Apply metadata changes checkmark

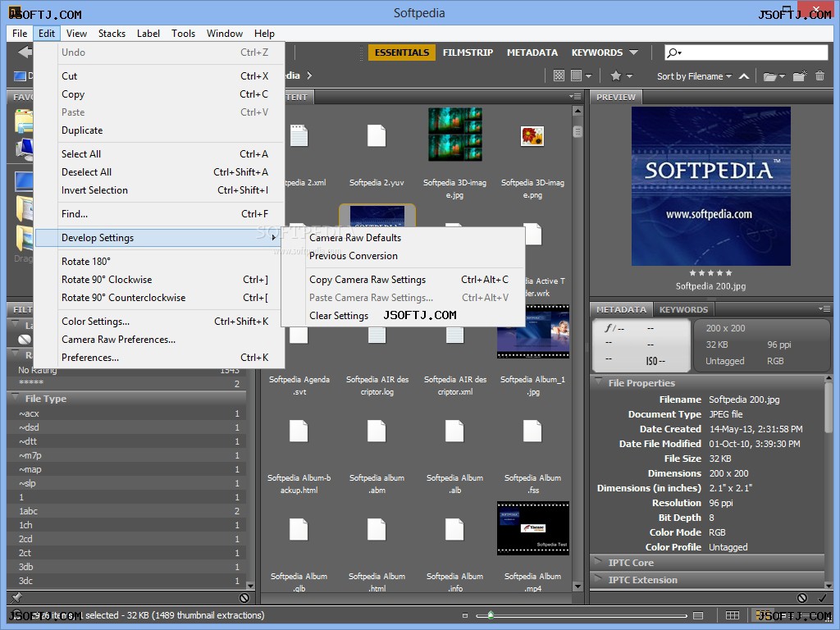[822, 597]
